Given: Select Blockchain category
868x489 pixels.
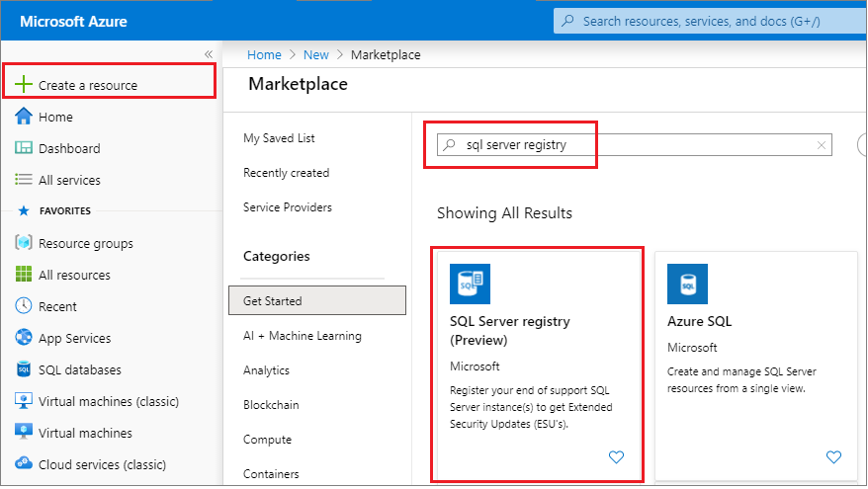Looking at the screenshot, I should 271,405.
